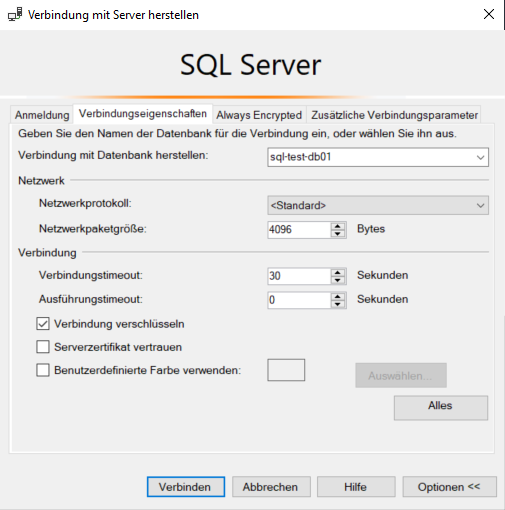Collapse options with Optionen << button

pos(449,487)
